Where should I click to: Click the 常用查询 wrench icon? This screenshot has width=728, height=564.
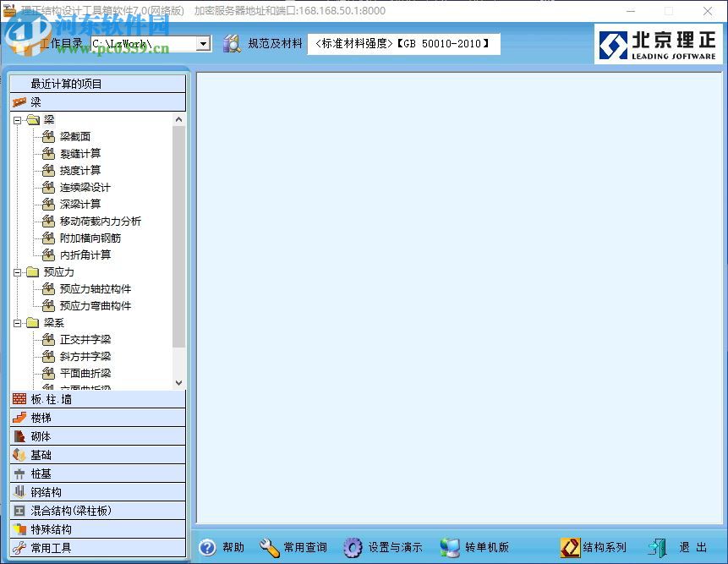271,547
